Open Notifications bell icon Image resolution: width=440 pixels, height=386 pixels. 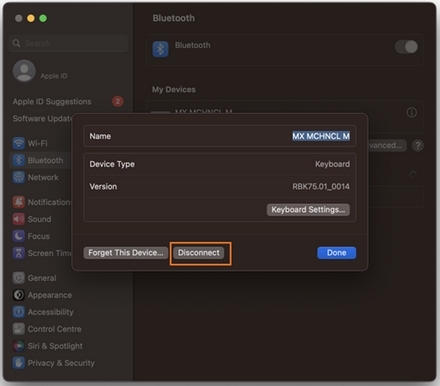coord(19,202)
